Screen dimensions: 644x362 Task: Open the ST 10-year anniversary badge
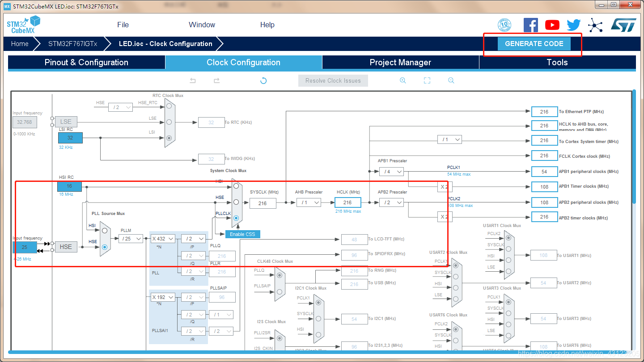click(504, 25)
